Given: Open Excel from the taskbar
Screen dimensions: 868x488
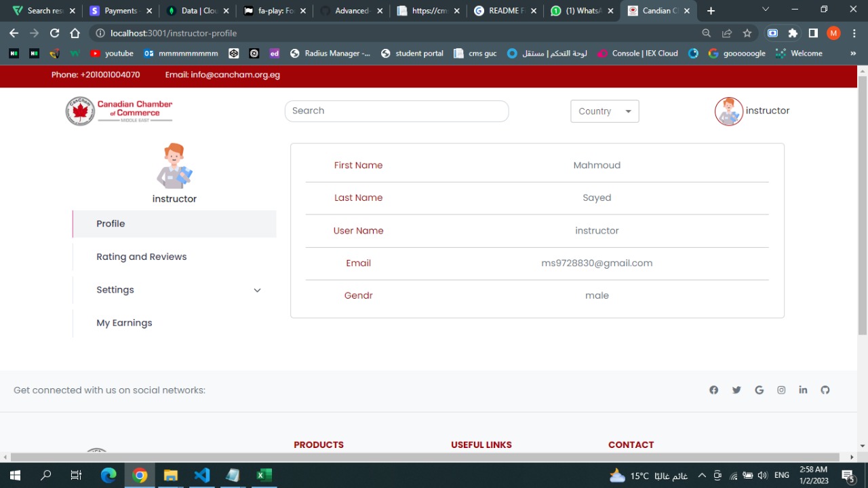Looking at the screenshot, I should [x=264, y=474].
